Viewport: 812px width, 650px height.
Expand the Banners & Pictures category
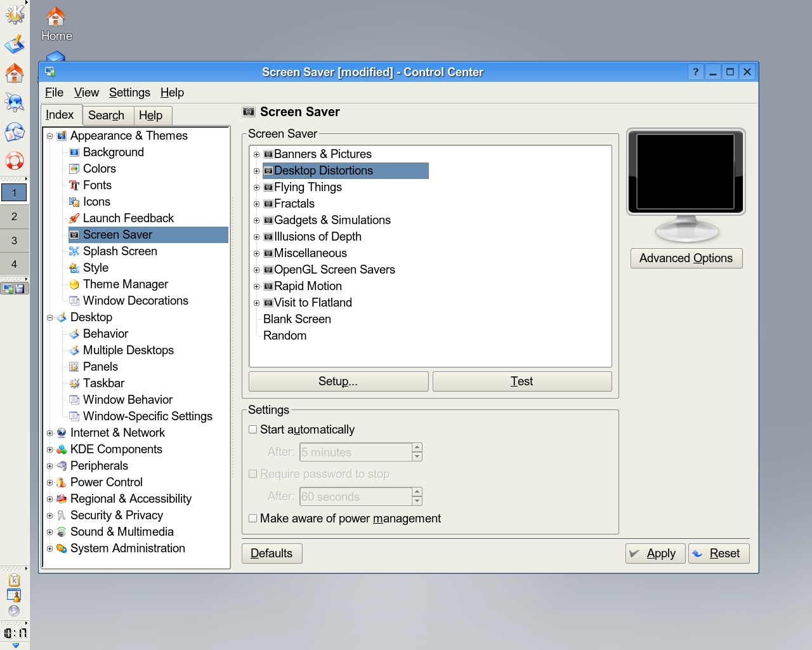[x=256, y=154]
